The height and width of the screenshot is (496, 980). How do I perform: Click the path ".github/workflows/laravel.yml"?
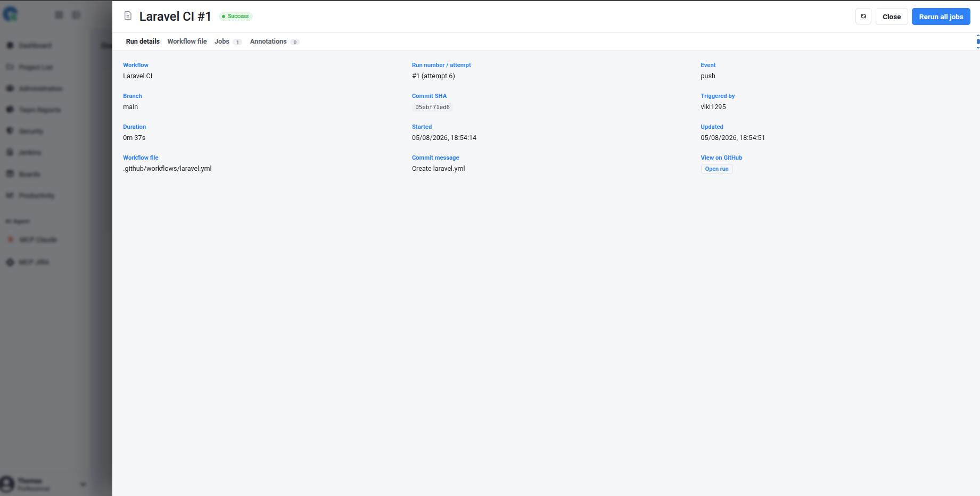click(x=167, y=169)
